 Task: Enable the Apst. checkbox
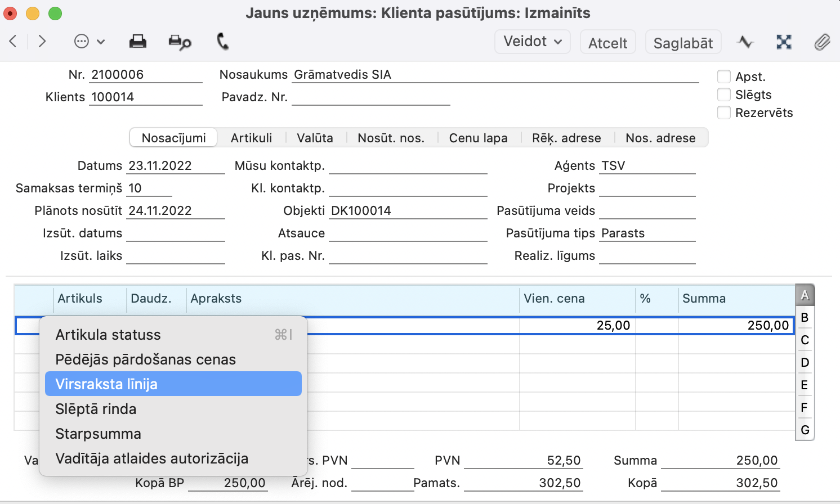coord(724,76)
